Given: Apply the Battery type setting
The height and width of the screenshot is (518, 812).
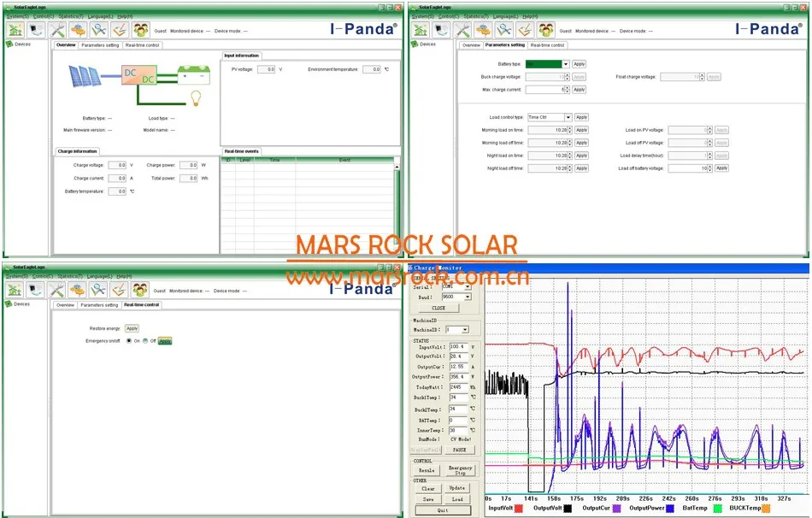Looking at the screenshot, I should pos(579,64).
